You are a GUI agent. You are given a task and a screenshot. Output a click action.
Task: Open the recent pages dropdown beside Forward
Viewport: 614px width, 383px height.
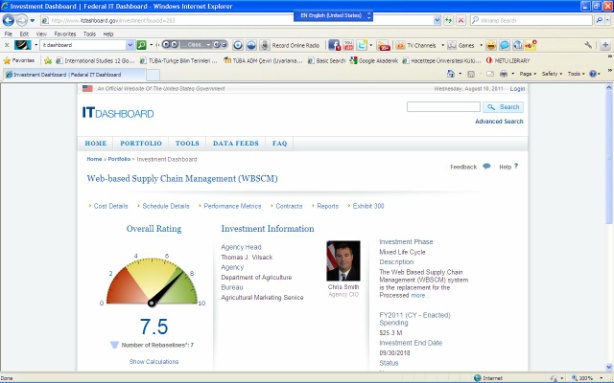(x=33, y=20)
